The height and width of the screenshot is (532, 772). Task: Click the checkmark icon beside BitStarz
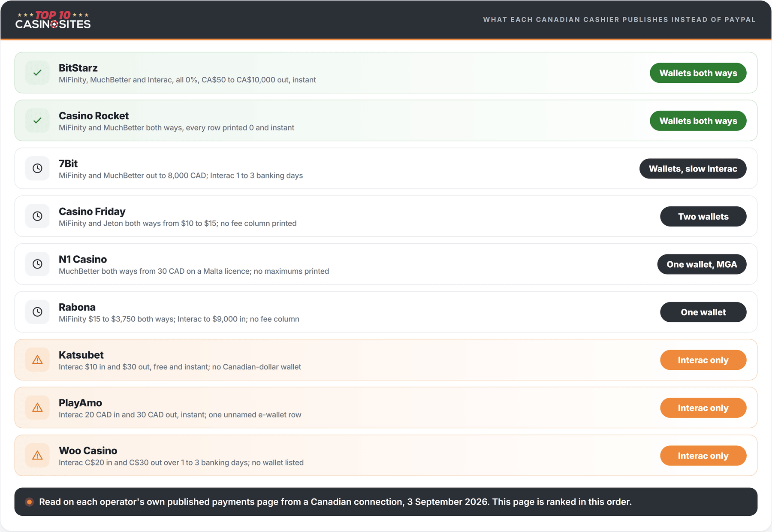tap(38, 73)
